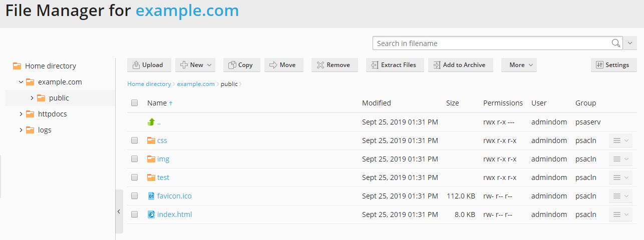Tick the checkbox for css folder
The width and height of the screenshot is (644, 240).
click(x=134, y=140)
